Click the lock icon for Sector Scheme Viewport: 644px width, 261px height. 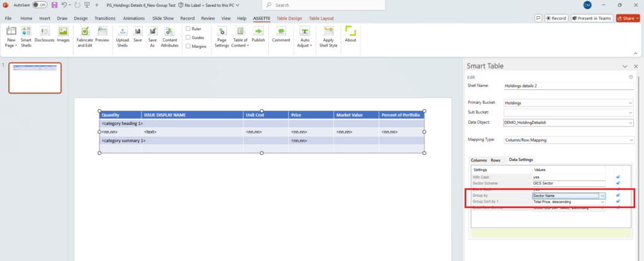[618, 183]
